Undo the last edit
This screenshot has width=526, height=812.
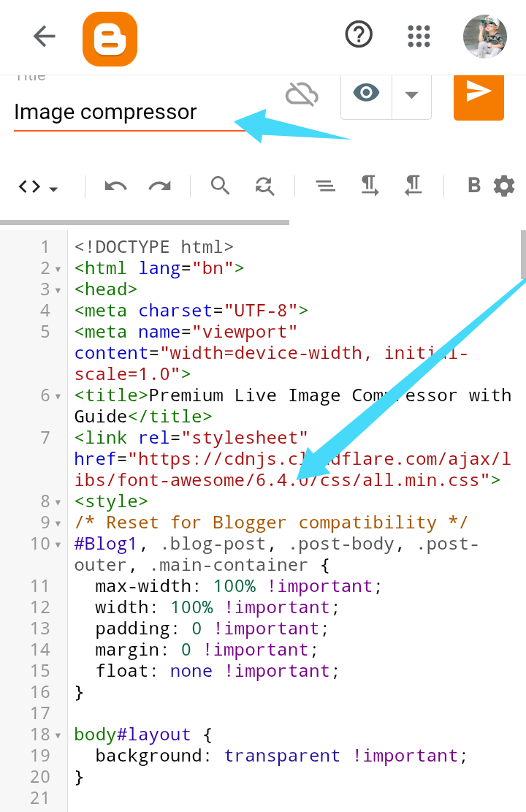(115, 186)
